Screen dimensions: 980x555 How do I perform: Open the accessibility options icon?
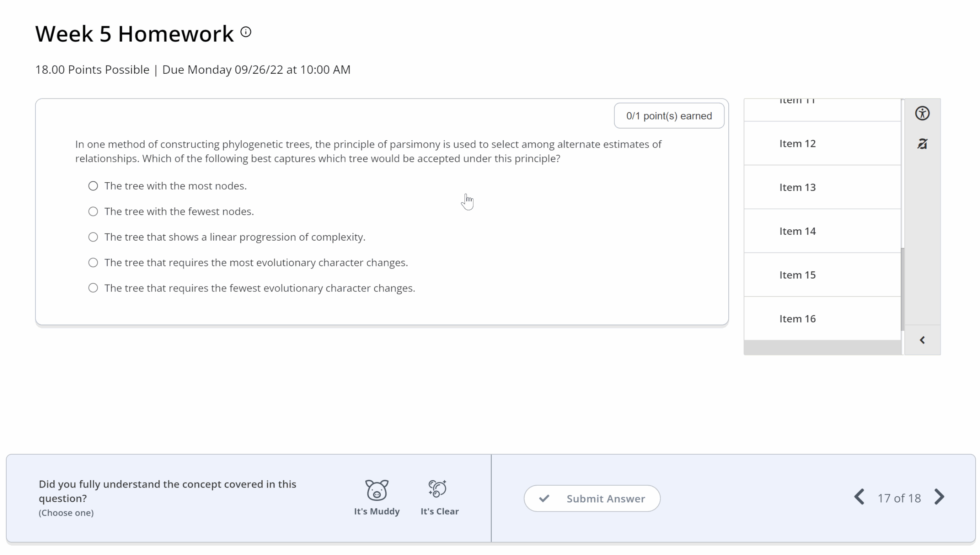[x=922, y=113]
